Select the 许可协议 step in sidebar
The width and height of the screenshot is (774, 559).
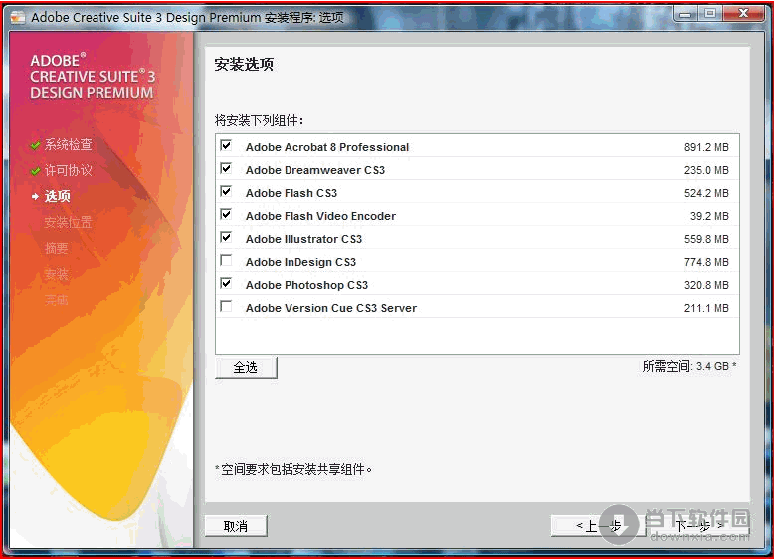(x=69, y=170)
